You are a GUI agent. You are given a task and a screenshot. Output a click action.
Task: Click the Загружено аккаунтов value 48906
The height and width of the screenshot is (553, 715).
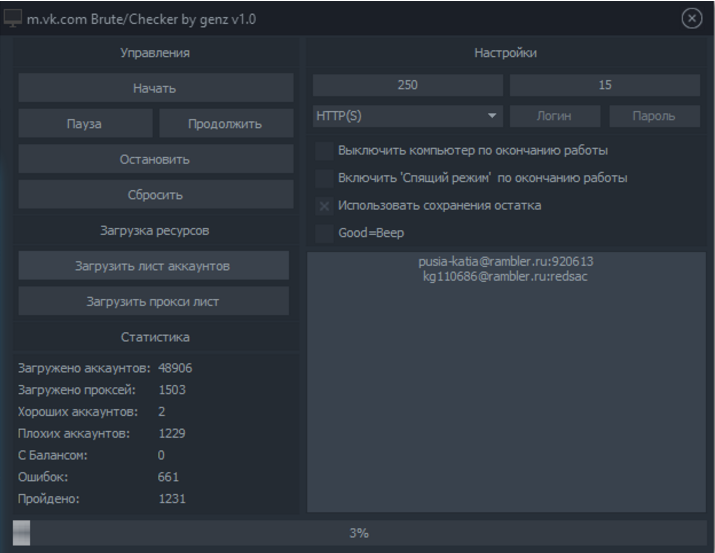pos(175,368)
